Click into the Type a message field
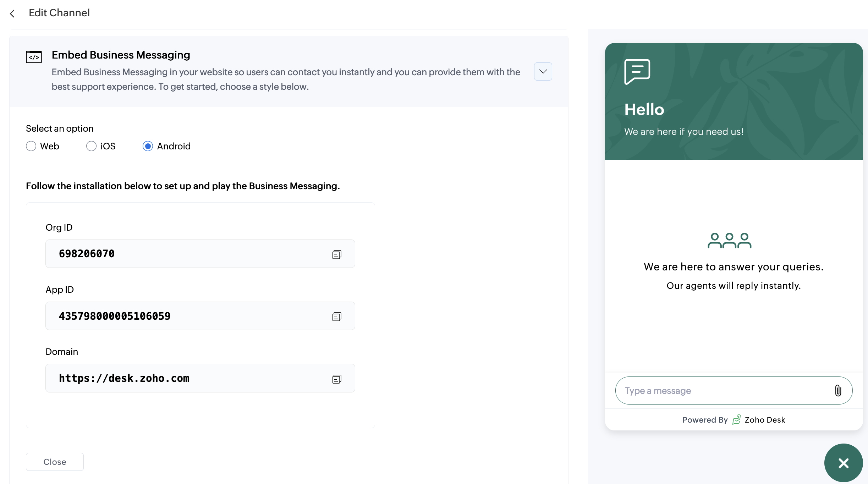The image size is (868, 484). (x=724, y=391)
